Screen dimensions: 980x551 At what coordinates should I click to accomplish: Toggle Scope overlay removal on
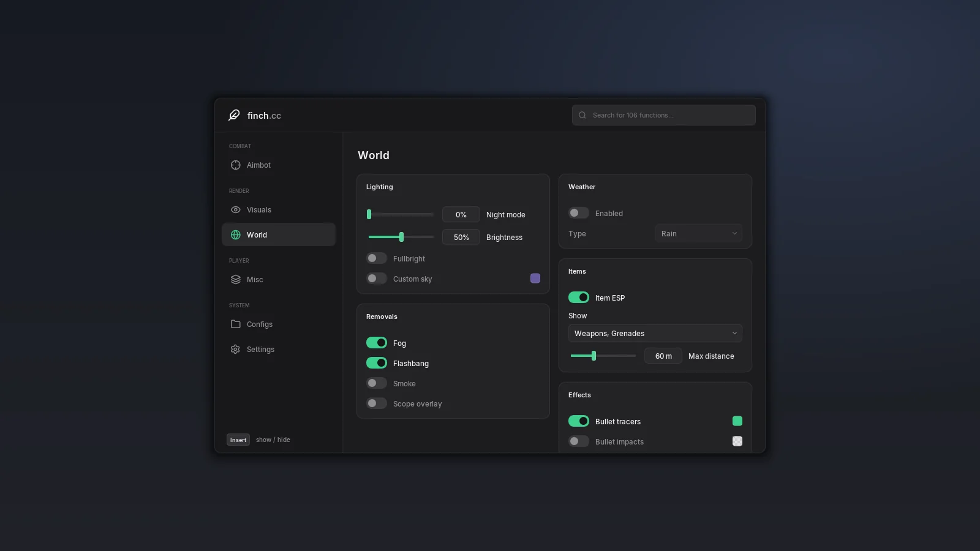point(377,403)
